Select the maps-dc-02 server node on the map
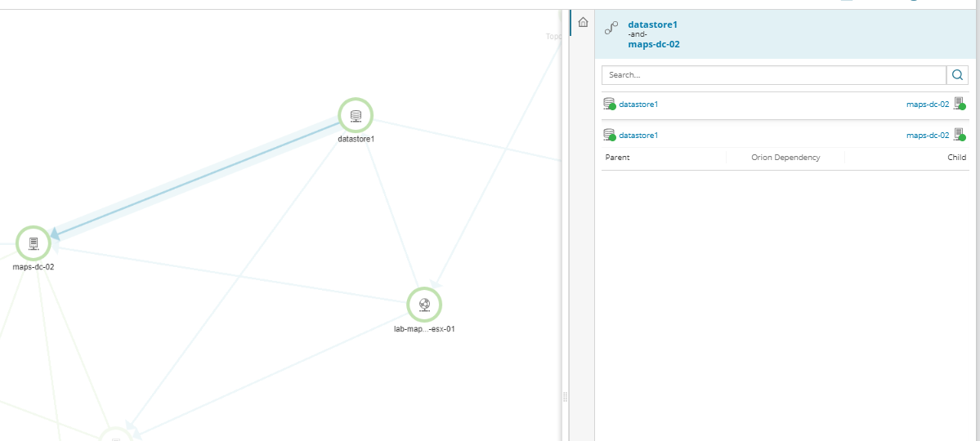 point(34,243)
